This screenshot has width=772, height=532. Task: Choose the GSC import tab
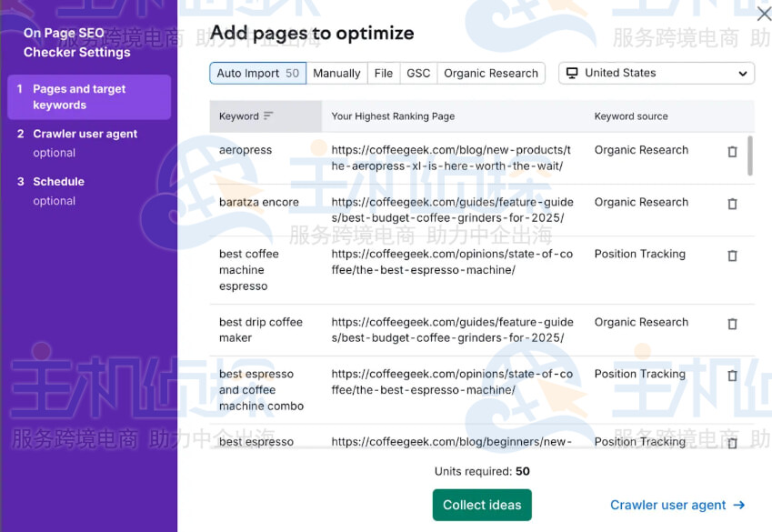point(418,73)
